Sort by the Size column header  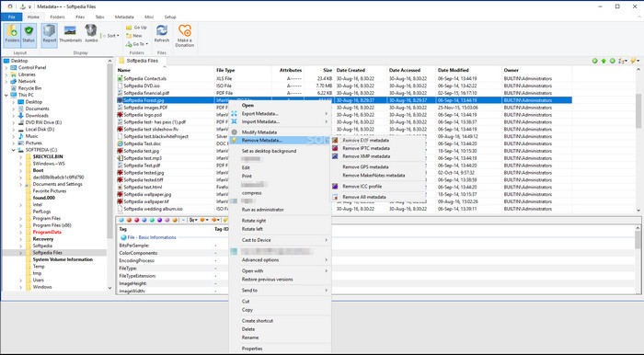pos(319,70)
